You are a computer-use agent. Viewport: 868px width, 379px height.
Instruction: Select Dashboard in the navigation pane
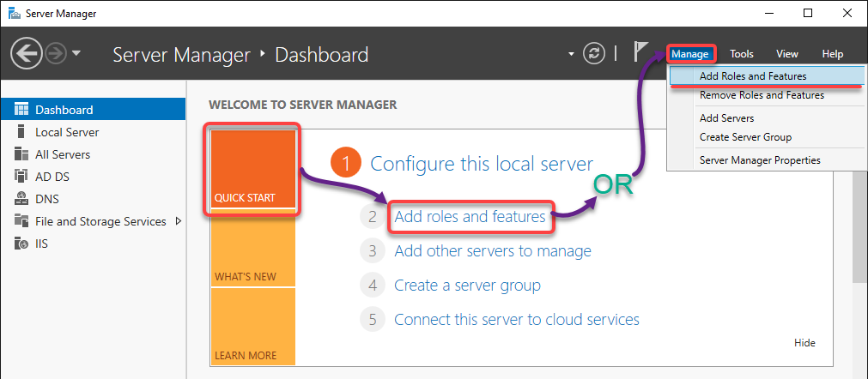click(x=93, y=110)
